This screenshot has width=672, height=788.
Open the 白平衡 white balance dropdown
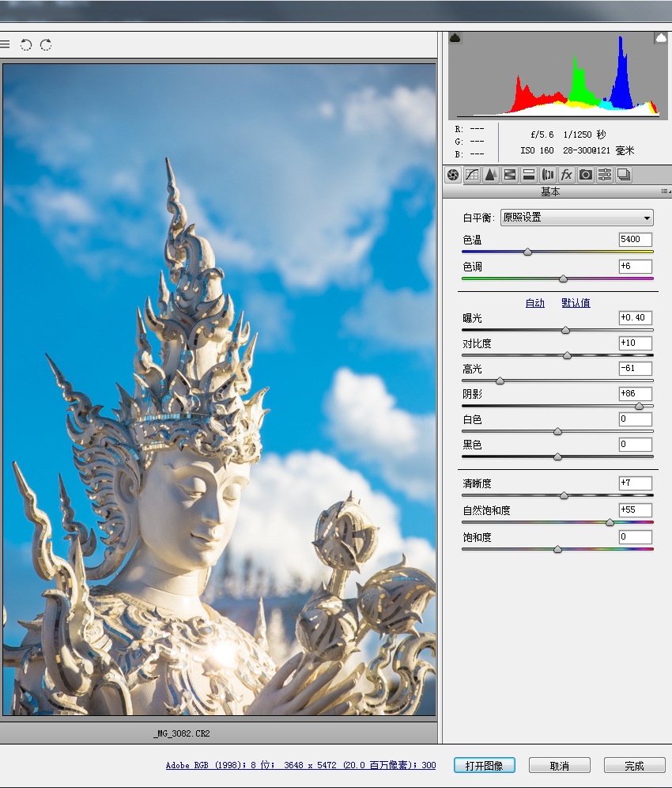(576, 218)
